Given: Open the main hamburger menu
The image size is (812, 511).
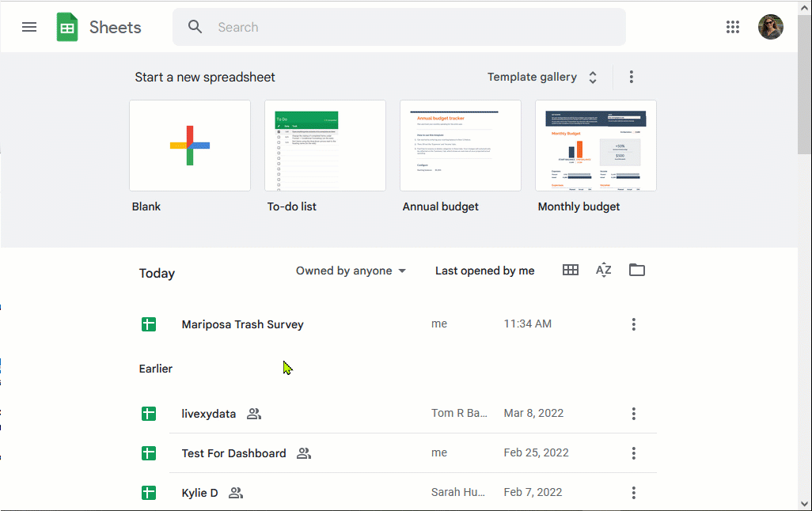Looking at the screenshot, I should pos(29,27).
